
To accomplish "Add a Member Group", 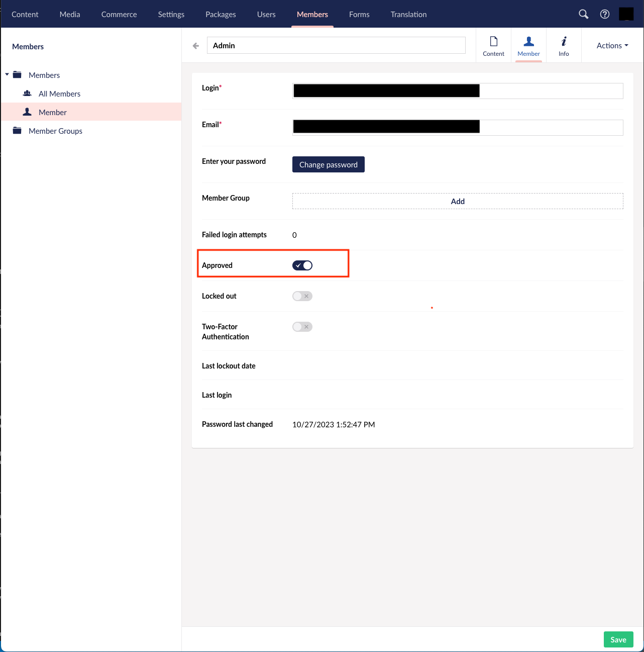I will pos(457,201).
